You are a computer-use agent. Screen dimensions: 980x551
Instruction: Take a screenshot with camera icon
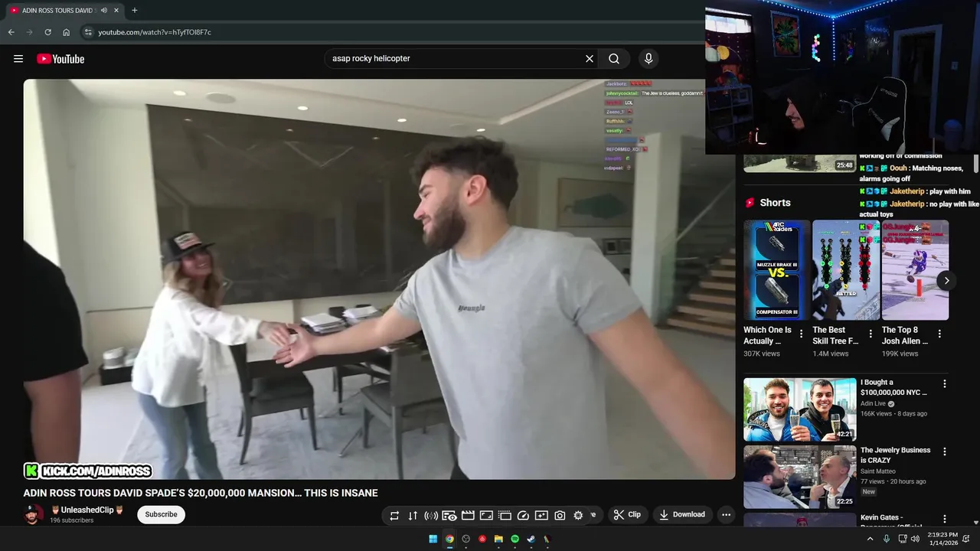(560, 516)
